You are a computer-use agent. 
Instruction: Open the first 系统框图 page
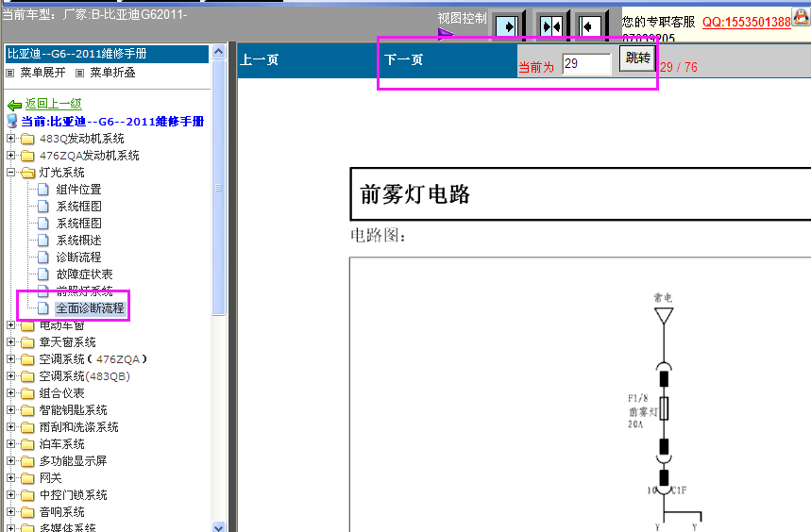coord(78,207)
